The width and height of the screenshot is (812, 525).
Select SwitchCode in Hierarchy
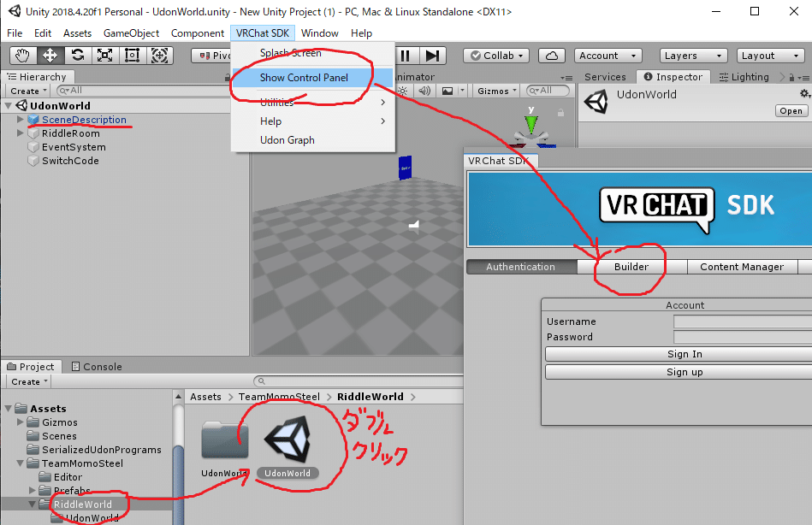point(70,161)
